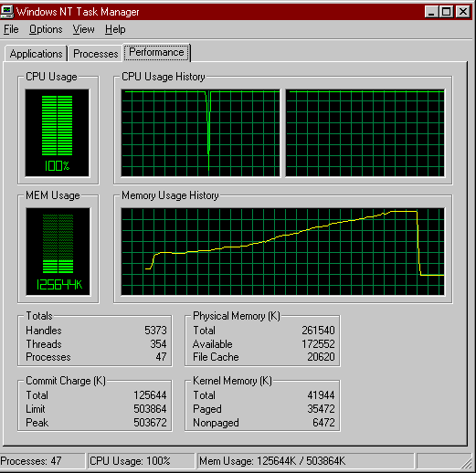
Task: Open the Options menu
Action: point(46,29)
